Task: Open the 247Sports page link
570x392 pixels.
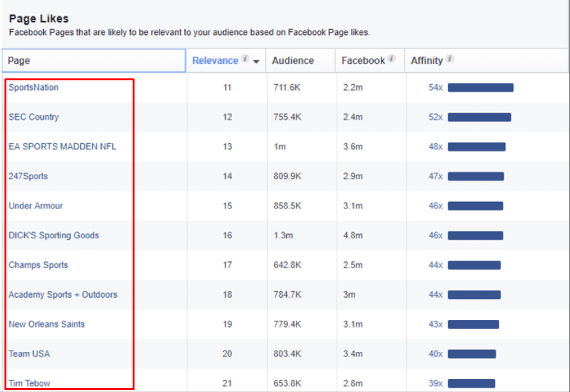Action: click(x=28, y=176)
